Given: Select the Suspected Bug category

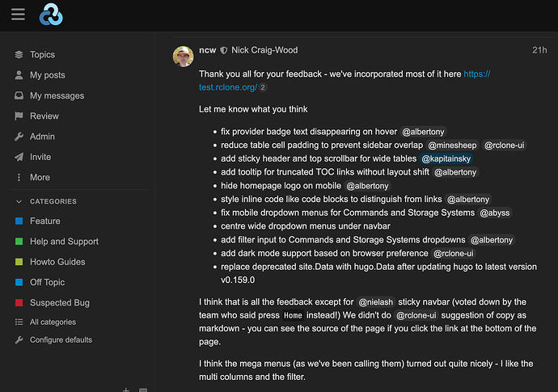Looking at the screenshot, I should 60,303.
